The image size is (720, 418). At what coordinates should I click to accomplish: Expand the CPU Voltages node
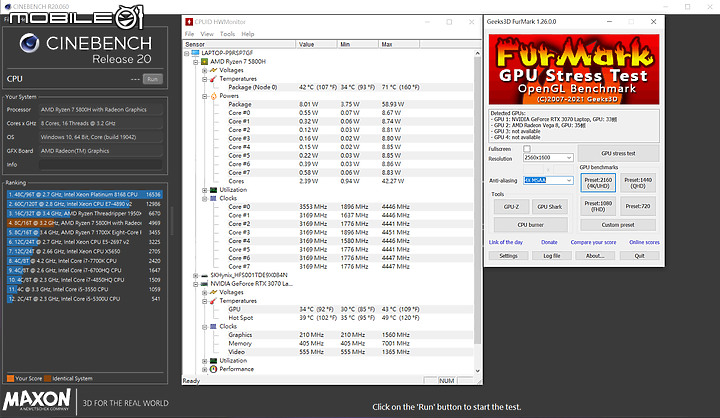pos(205,70)
